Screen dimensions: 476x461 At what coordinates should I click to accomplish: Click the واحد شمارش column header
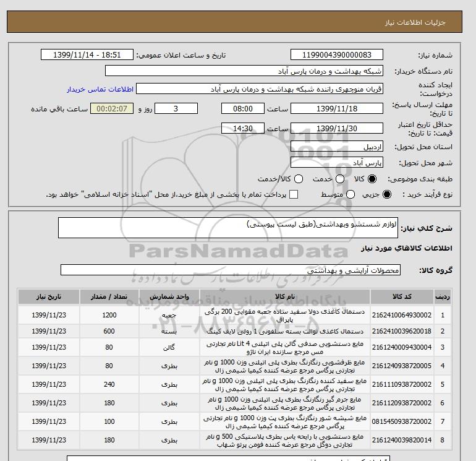pos(169,296)
